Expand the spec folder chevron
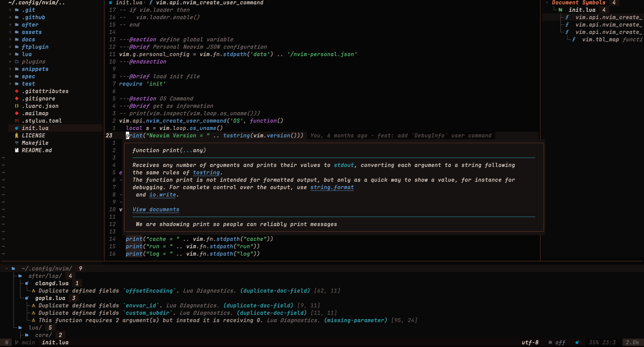Viewport: 644px width, 347px height. 10,77
